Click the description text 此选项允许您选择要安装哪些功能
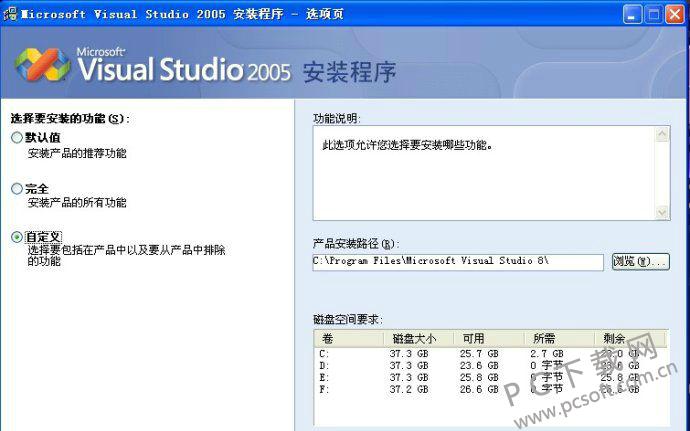 [x=407, y=145]
